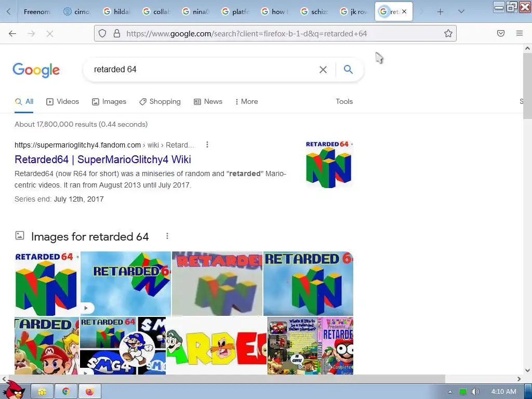Open the blurry N64 logo image
This screenshot has height=399, width=532.
pyautogui.click(x=217, y=284)
